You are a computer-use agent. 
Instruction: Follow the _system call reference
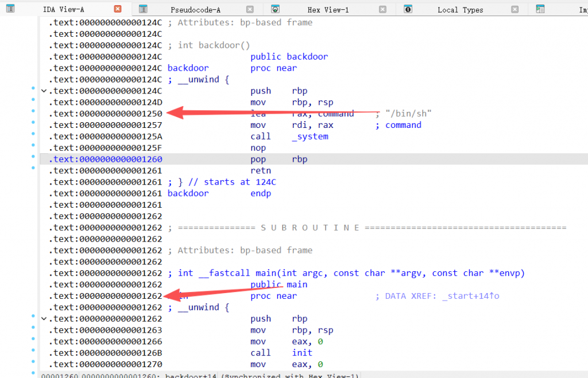[x=310, y=137]
